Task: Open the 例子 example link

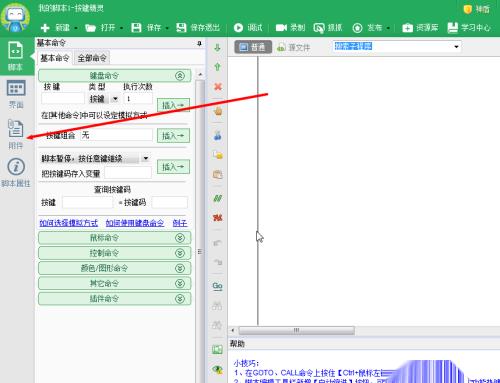Action: (x=180, y=223)
